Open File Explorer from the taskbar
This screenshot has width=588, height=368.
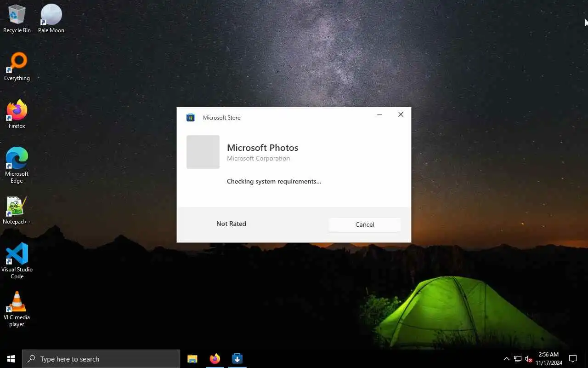(x=192, y=359)
